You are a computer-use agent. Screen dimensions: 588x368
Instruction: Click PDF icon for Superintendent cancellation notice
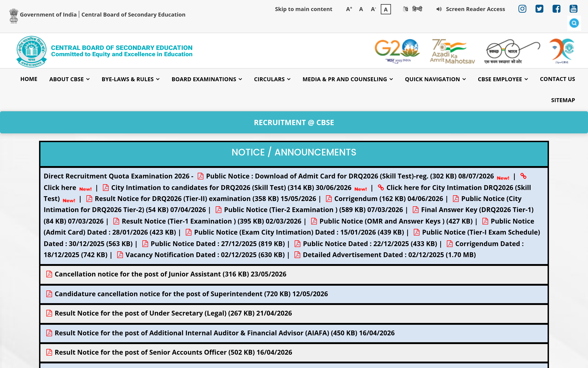[49, 294]
